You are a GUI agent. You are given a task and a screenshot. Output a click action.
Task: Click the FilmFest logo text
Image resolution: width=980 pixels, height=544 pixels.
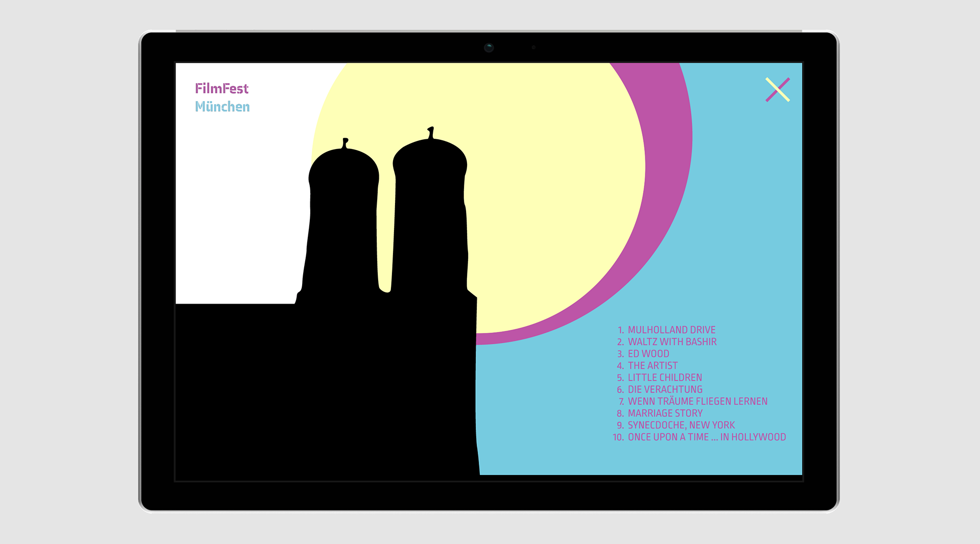pos(222,89)
